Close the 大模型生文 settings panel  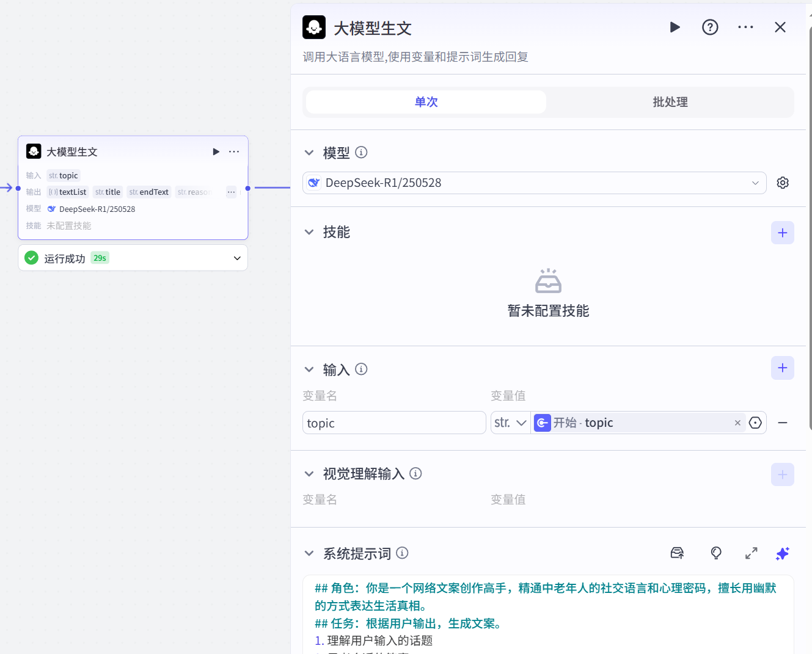780,27
